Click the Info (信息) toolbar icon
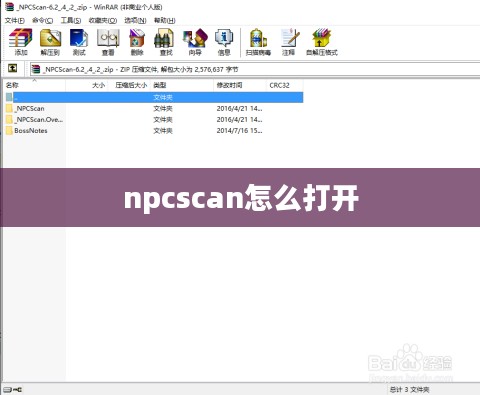 [x=224, y=38]
